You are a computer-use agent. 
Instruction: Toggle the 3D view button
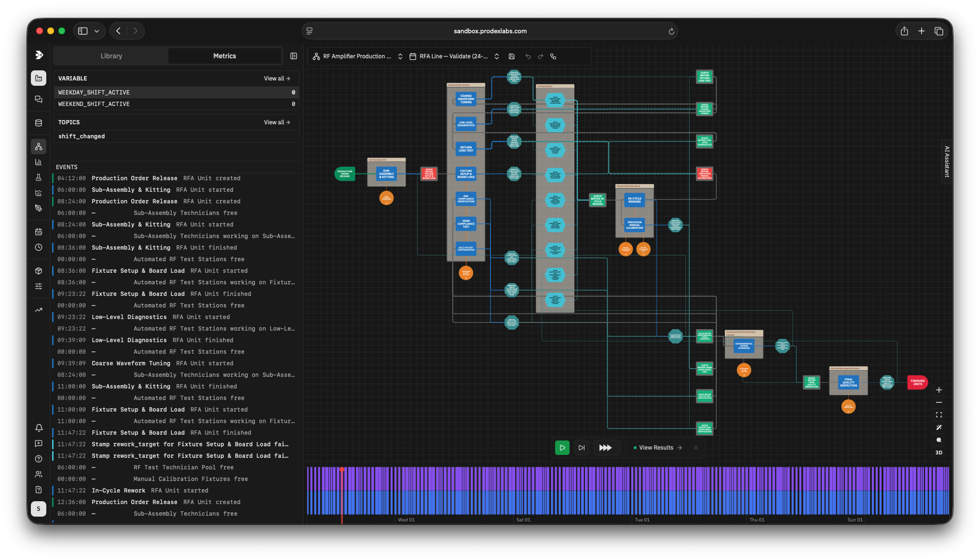tap(939, 453)
